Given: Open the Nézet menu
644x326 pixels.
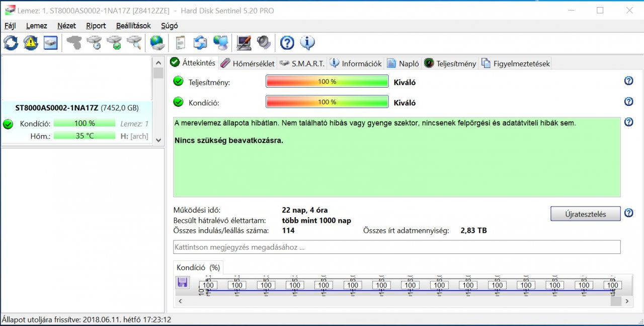Looking at the screenshot, I should (x=67, y=26).
